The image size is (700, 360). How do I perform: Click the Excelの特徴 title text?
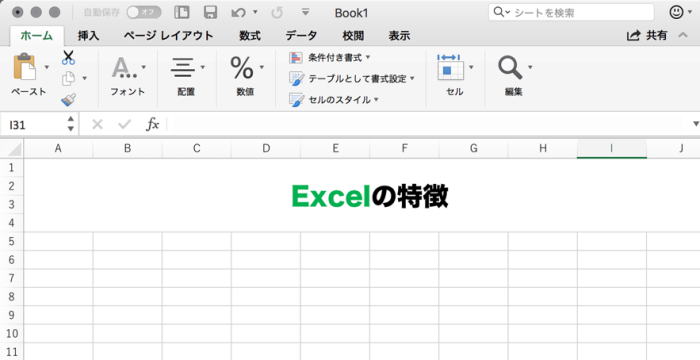point(370,197)
